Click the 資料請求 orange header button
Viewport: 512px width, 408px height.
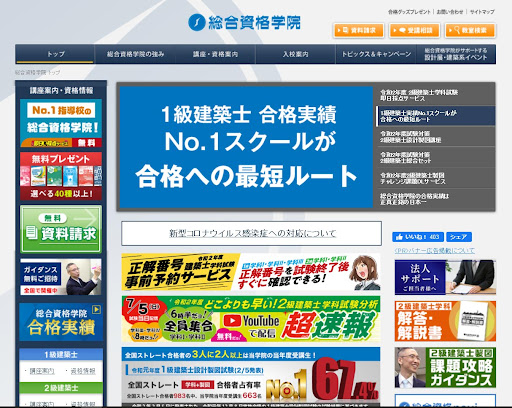click(x=359, y=30)
